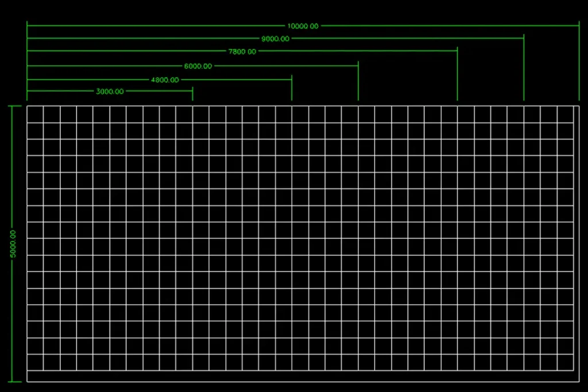
Task: Select the 7800.00 dimension text
Action: (x=242, y=51)
